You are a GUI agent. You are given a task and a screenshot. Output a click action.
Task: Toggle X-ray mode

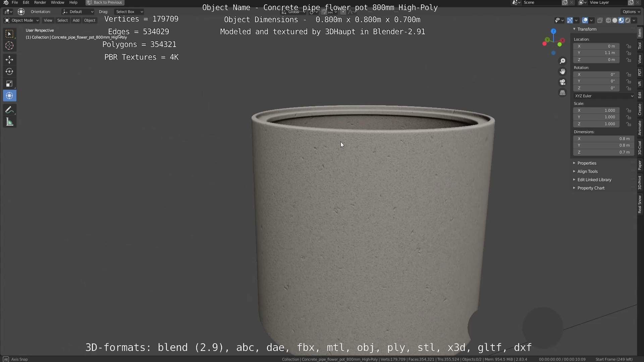pos(600,20)
